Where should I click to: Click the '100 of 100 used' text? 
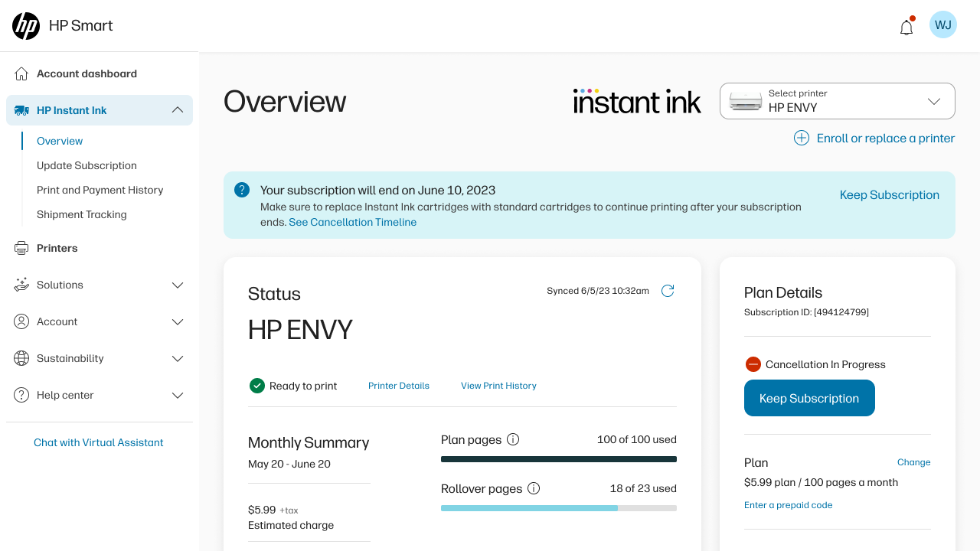[637, 439]
